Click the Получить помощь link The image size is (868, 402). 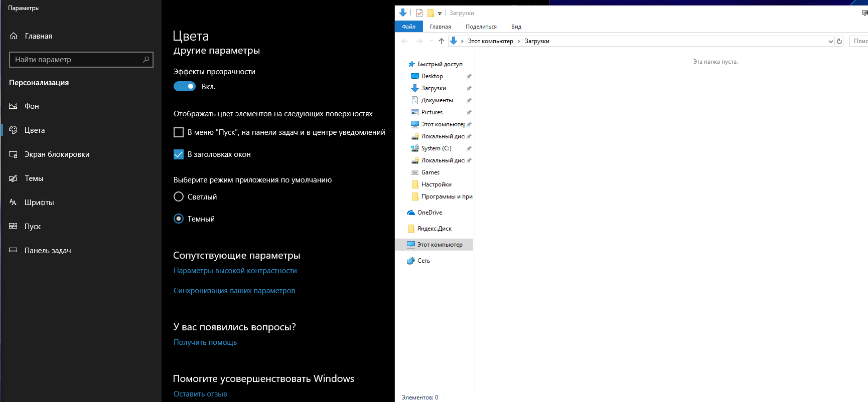coord(205,342)
